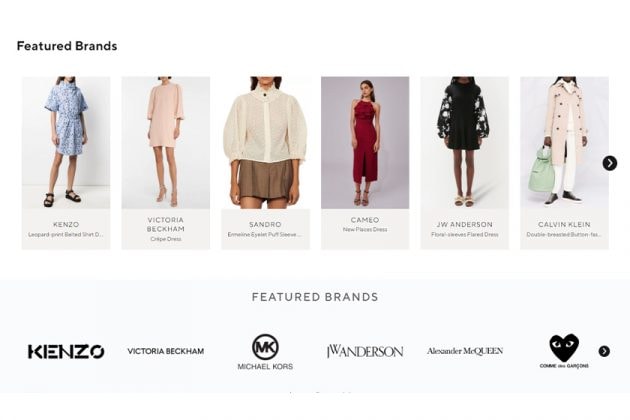View the Sandro eyelet puff sleeve blouse image
Viewport: 630px width, 420px height.
[x=265, y=142]
